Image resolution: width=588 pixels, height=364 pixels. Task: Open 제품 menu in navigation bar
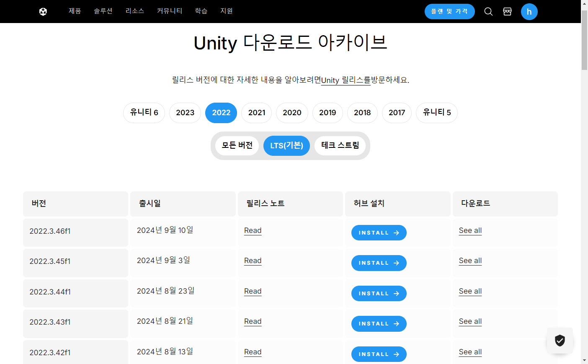click(75, 11)
